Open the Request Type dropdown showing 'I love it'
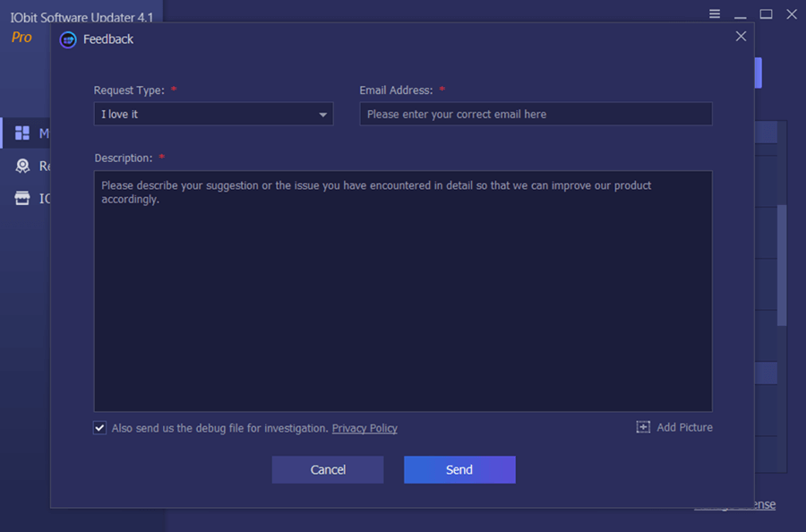806x532 pixels. pos(213,114)
